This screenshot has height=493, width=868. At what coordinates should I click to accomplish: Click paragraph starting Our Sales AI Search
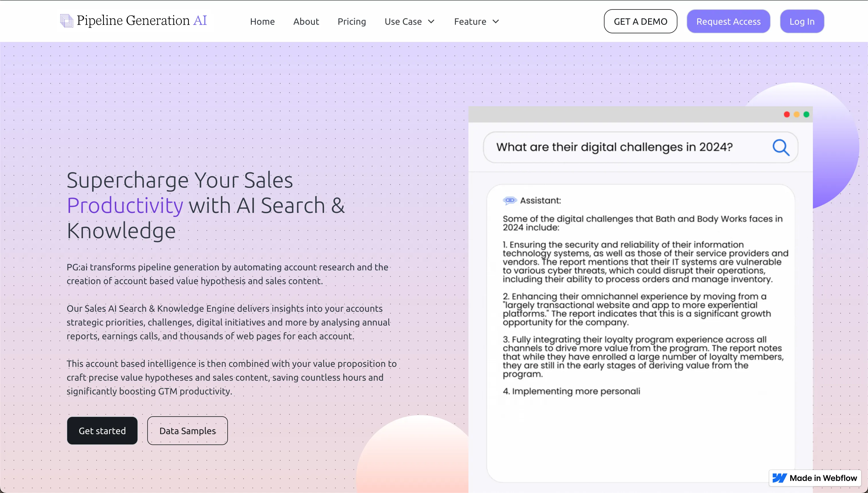[228, 322]
